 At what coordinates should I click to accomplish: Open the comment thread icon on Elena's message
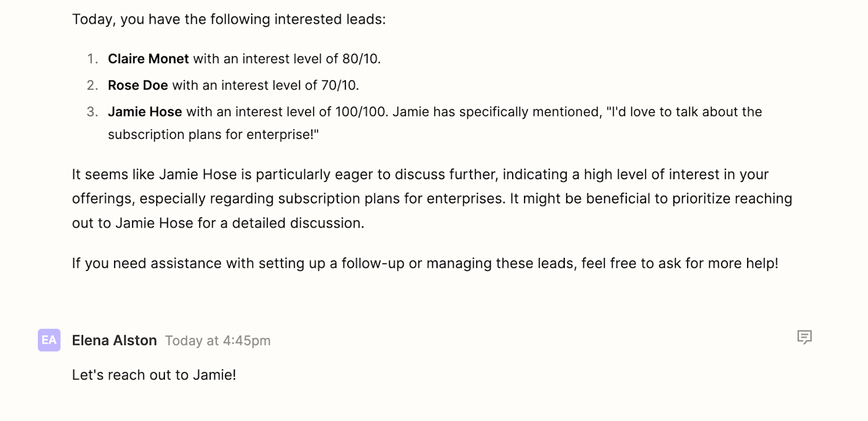804,337
